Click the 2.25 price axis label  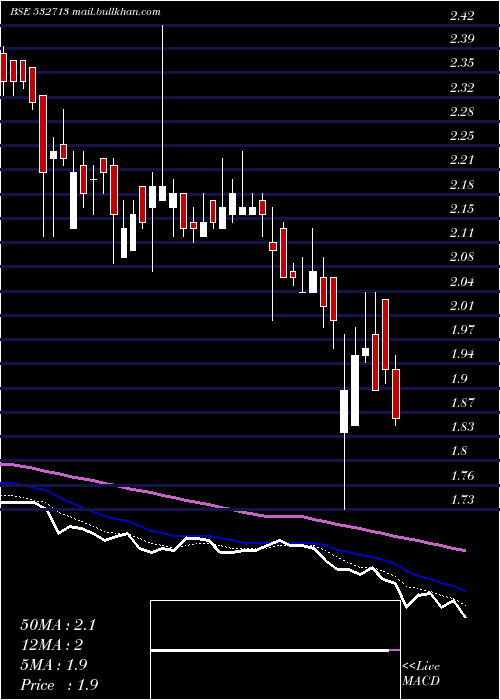point(462,136)
